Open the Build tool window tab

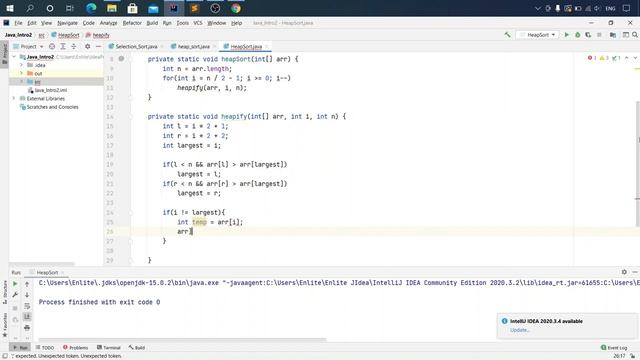tap(137, 348)
